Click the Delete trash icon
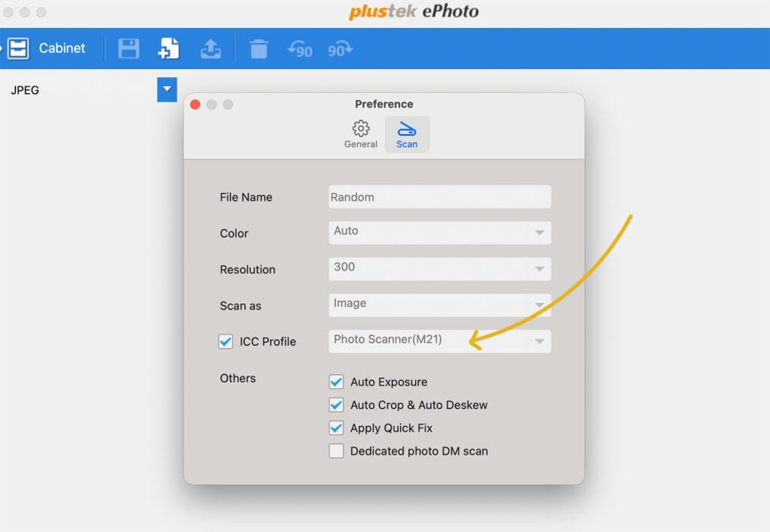This screenshot has height=532, width=770. [259, 48]
